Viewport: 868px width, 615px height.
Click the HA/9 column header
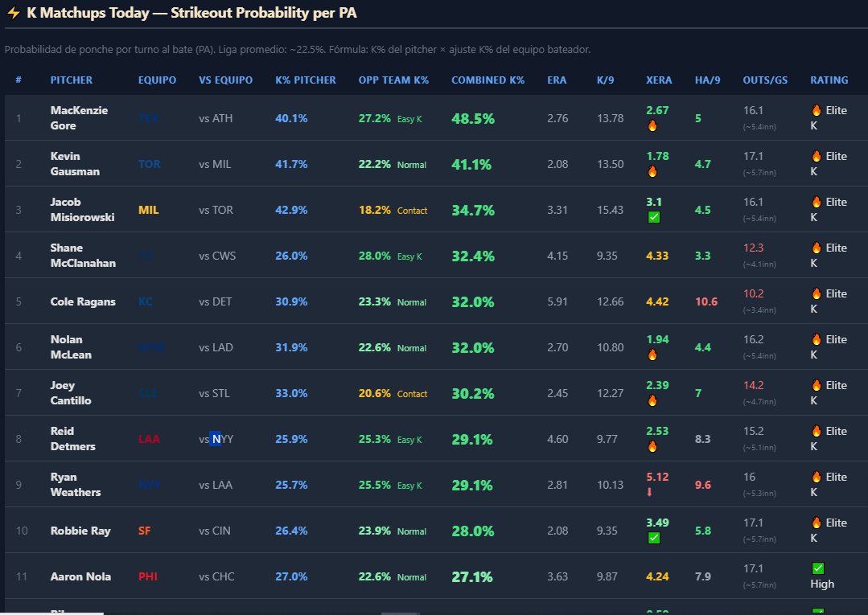click(x=707, y=80)
